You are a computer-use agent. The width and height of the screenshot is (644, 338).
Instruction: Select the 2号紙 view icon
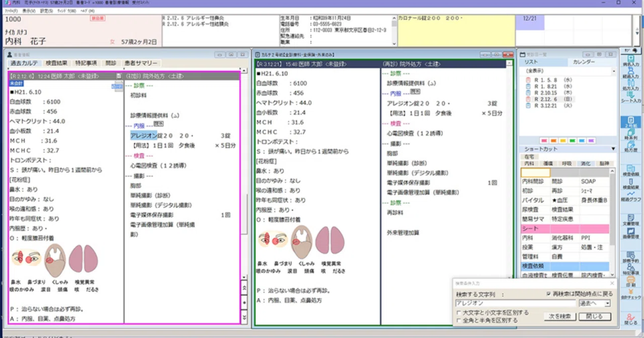631,122
